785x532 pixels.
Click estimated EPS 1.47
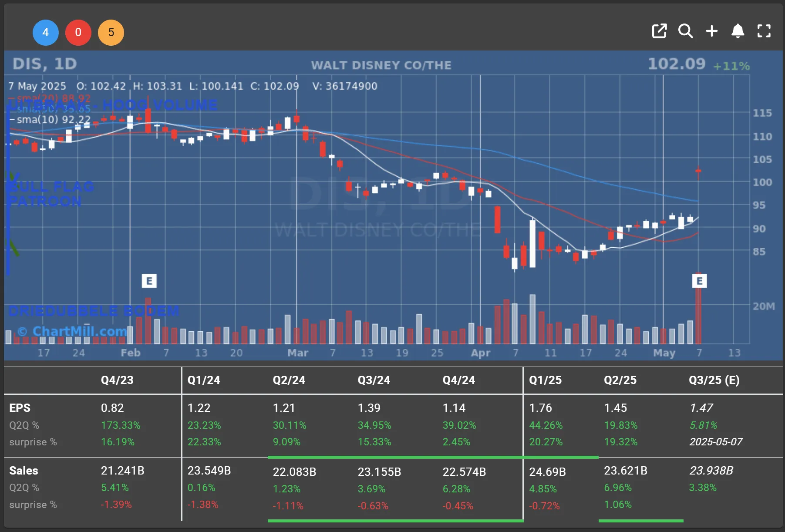701,408
